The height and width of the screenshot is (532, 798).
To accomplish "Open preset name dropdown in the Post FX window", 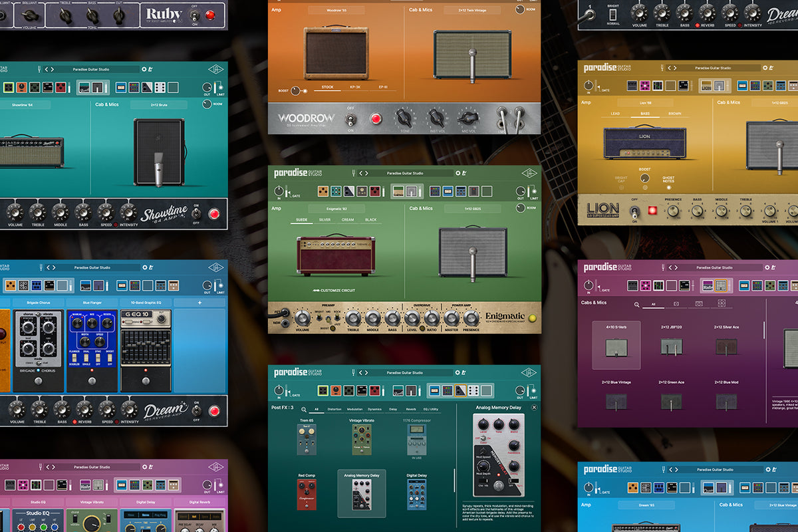I will (x=406, y=372).
